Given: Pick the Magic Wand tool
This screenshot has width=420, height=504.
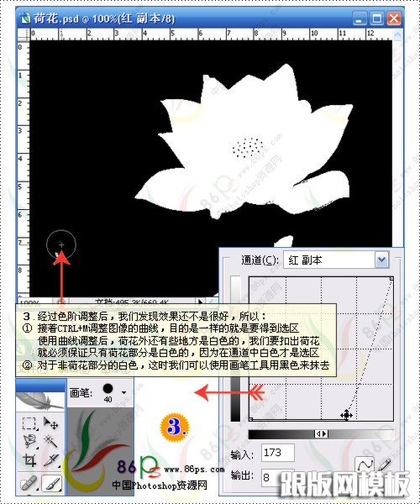Looking at the screenshot, I should click(x=50, y=441).
